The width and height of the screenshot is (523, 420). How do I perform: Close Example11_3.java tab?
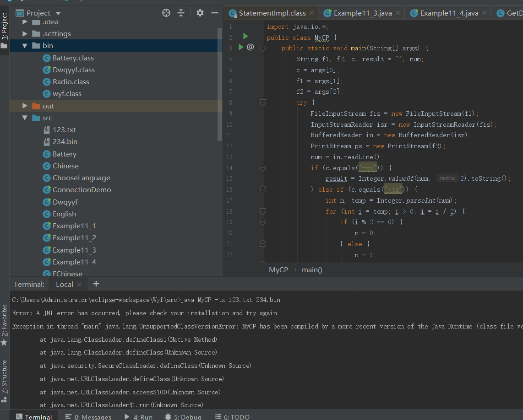click(x=398, y=13)
